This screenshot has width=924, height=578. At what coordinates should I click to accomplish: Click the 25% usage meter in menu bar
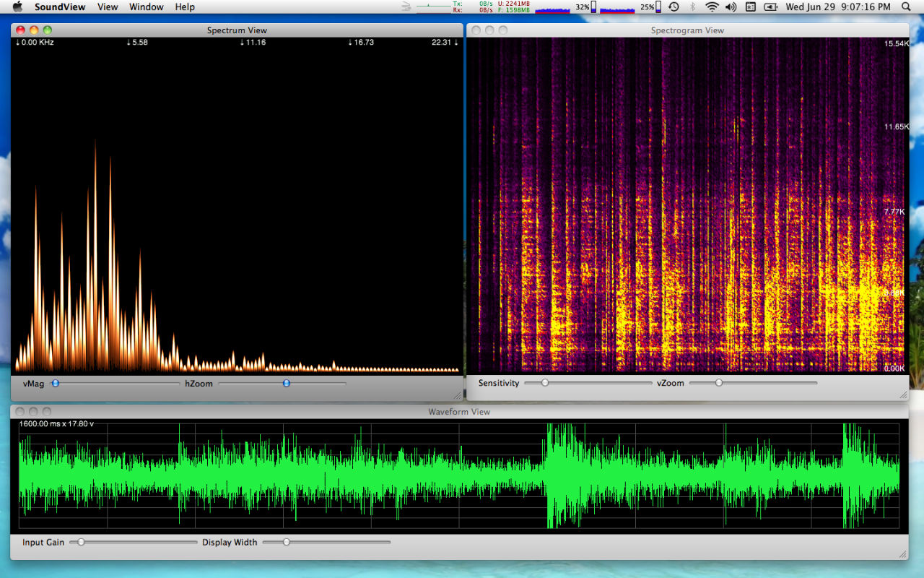[631, 7]
